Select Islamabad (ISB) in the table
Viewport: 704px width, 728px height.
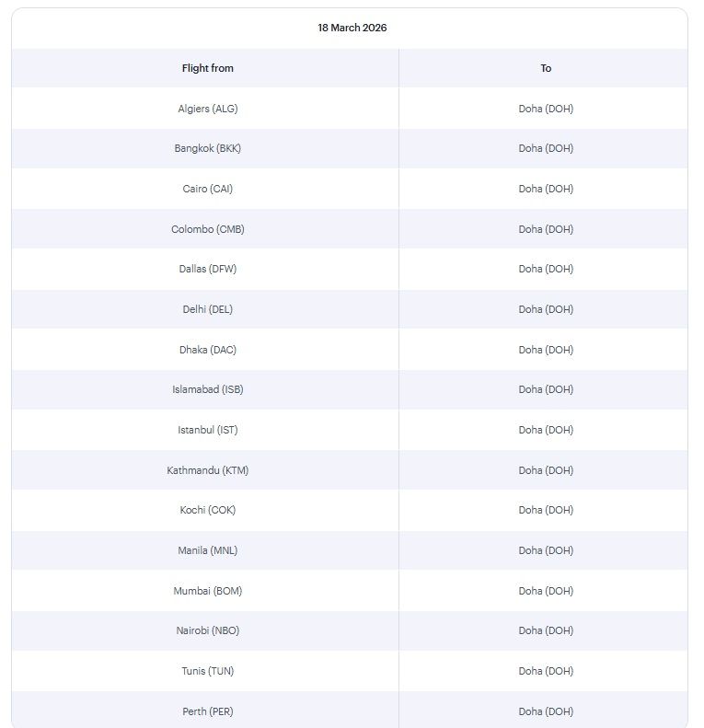pyautogui.click(x=208, y=389)
